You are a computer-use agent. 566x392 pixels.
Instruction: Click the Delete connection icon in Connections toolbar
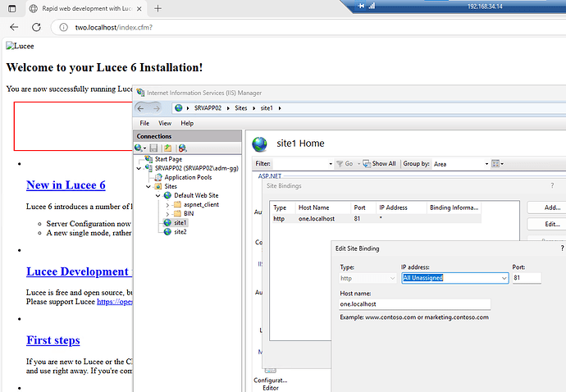(182, 148)
